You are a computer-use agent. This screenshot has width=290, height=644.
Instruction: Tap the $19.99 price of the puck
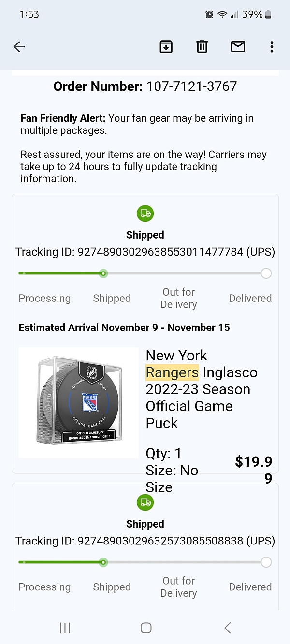254,470
